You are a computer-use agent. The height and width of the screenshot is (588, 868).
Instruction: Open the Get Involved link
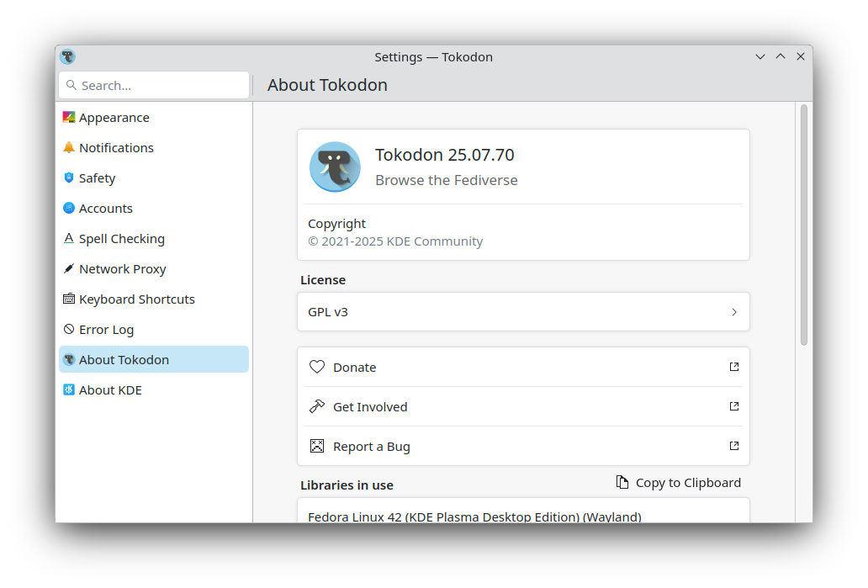point(524,406)
